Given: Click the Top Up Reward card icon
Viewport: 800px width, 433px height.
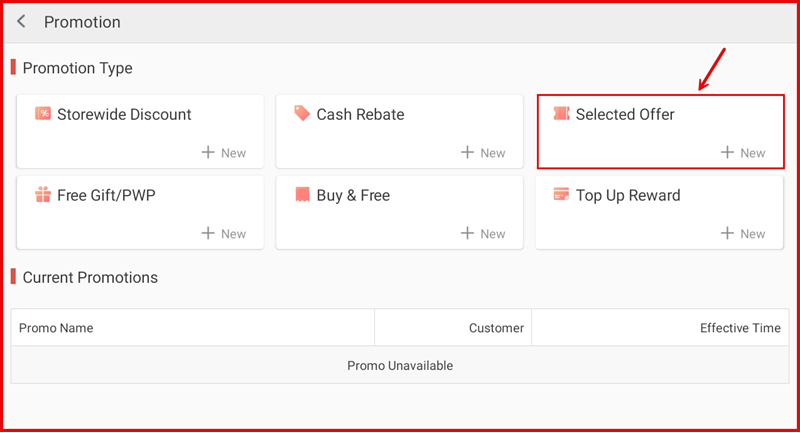Looking at the screenshot, I should (561, 195).
